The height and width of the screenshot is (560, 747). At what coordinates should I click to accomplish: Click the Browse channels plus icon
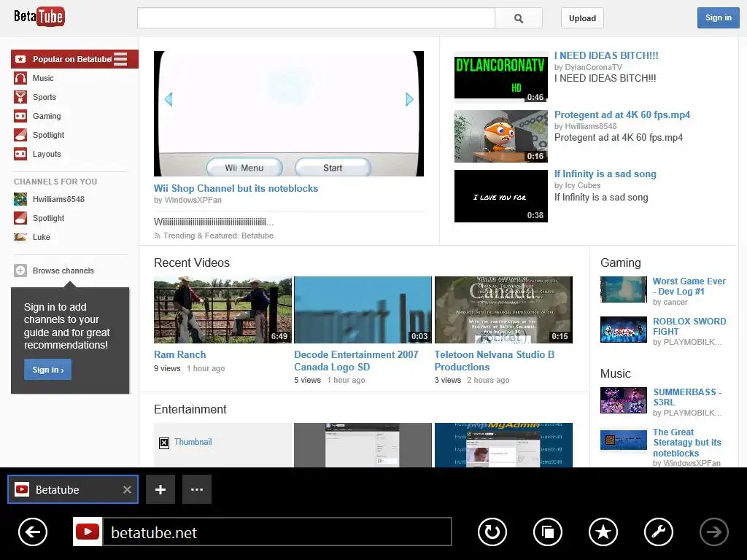click(x=20, y=271)
